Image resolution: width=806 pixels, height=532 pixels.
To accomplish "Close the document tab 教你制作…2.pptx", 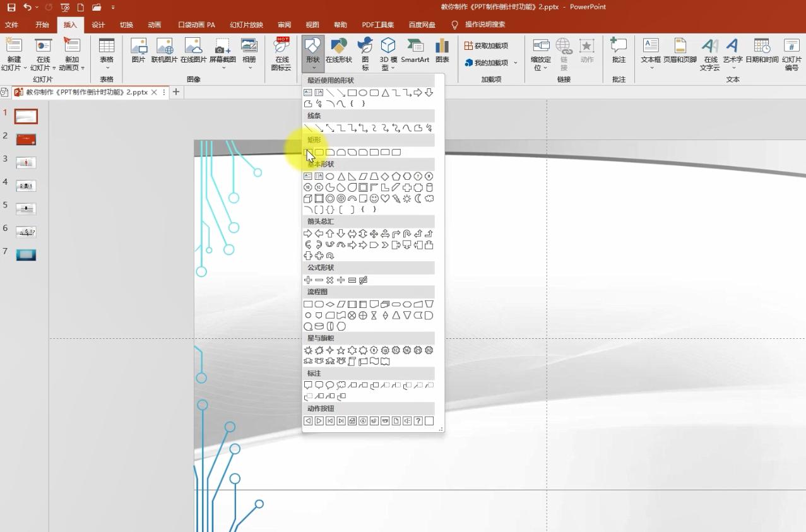I will [x=155, y=92].
